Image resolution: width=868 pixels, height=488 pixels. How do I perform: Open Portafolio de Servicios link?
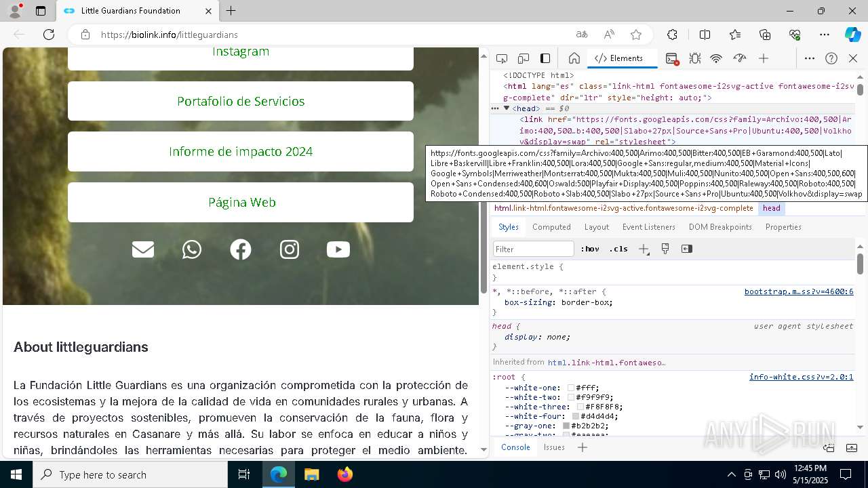coord(241,101)
